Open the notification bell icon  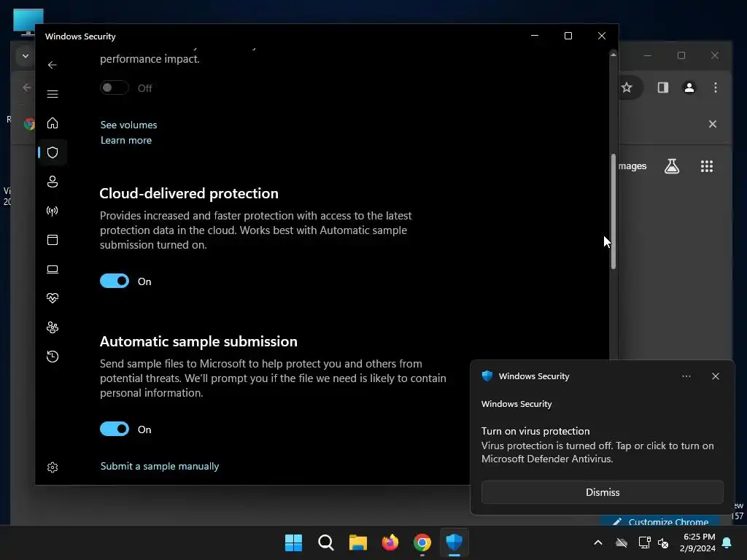click(727, 542)
